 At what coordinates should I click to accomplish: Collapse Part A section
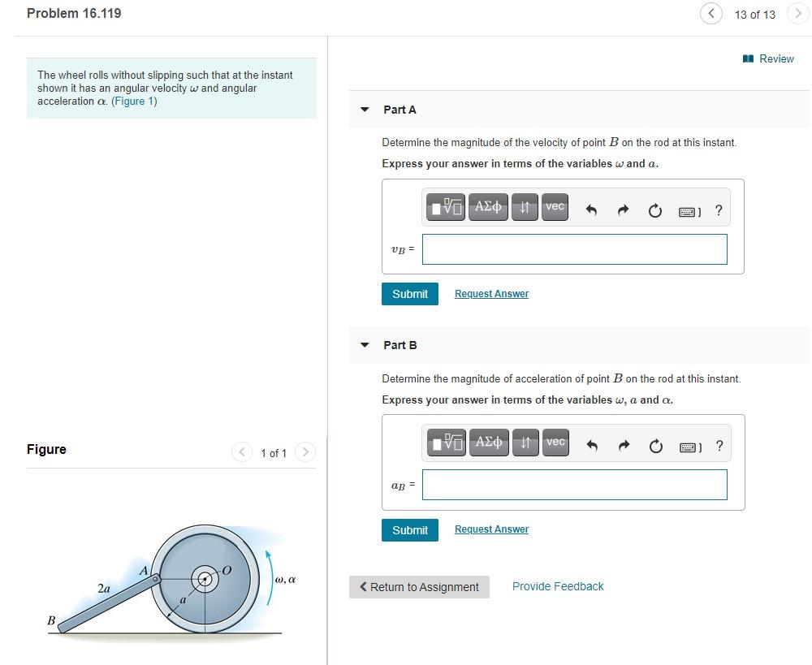[x=365, y=110]
